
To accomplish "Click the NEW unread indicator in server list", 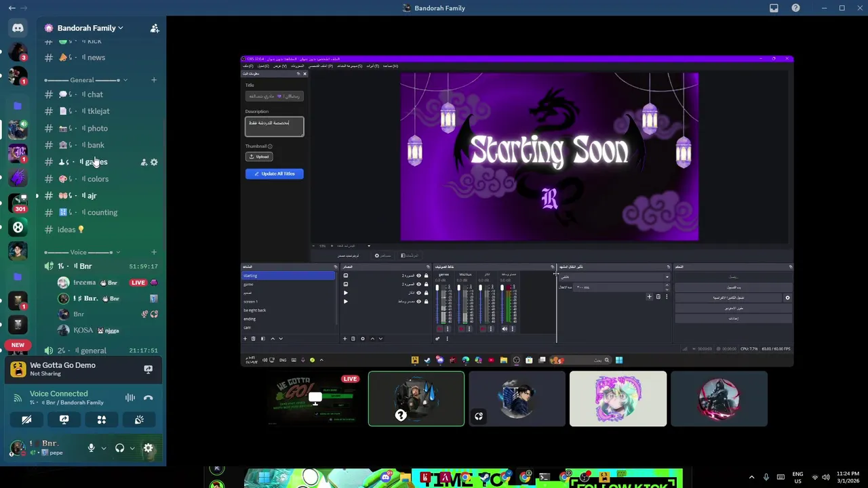I will pyautogui.click(x=18, y=345).
